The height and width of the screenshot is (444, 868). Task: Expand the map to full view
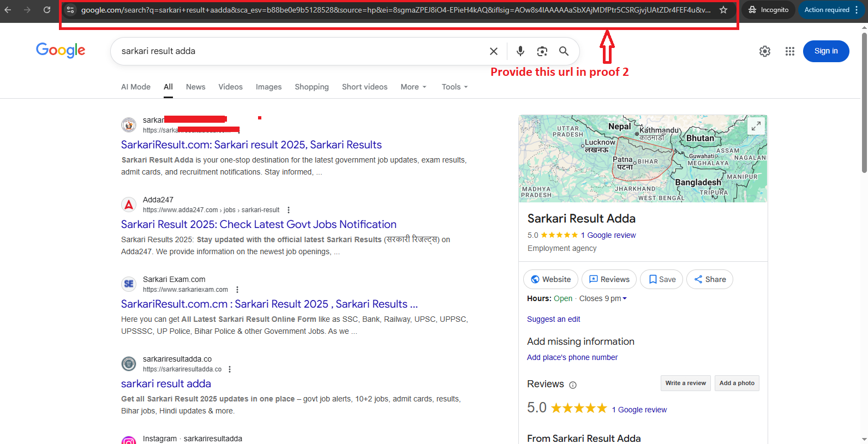click(x=756, y=126)
